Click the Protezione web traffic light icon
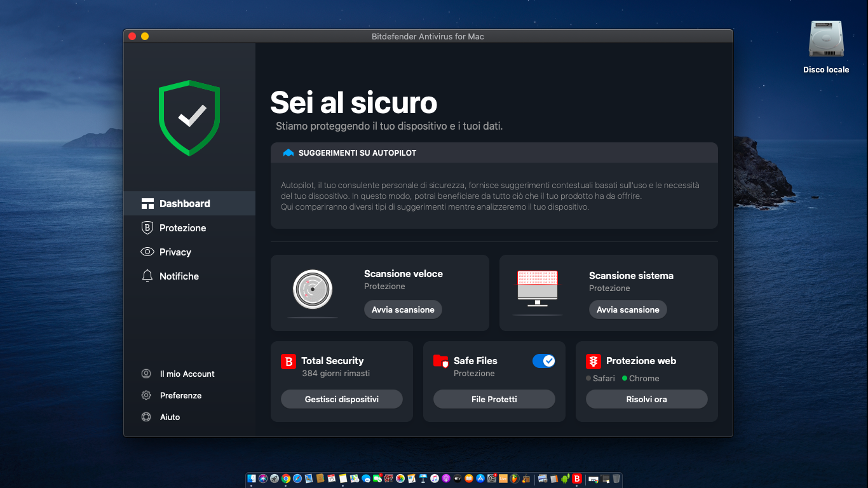 point(593,362)
